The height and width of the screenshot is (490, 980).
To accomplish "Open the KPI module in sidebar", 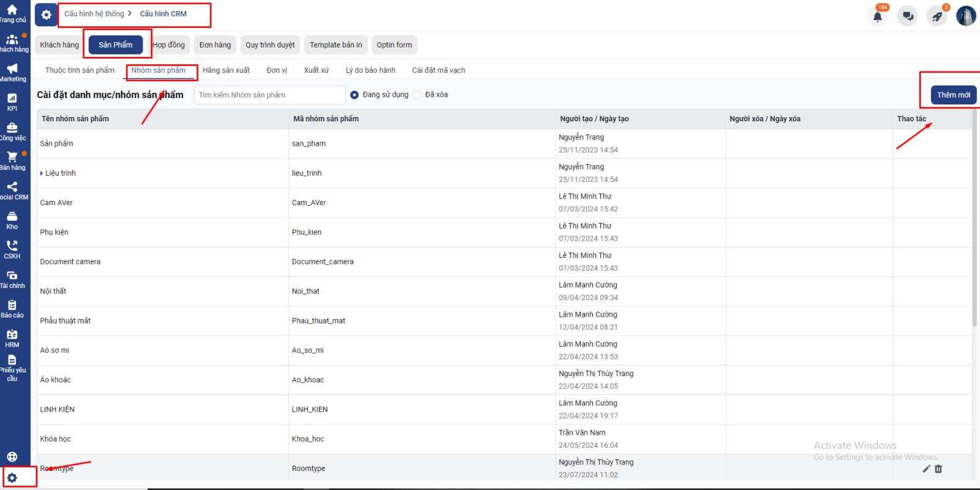I will pos(12,101).
